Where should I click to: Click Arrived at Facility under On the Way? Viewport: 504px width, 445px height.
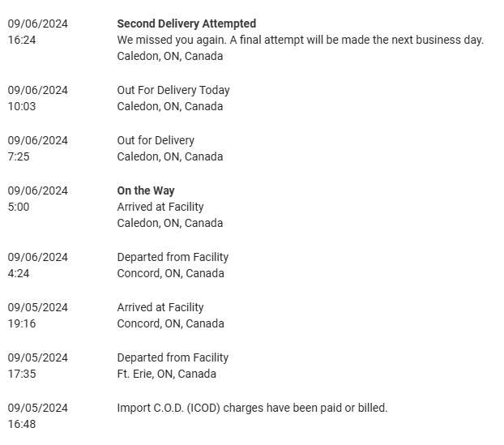point(160,207)
